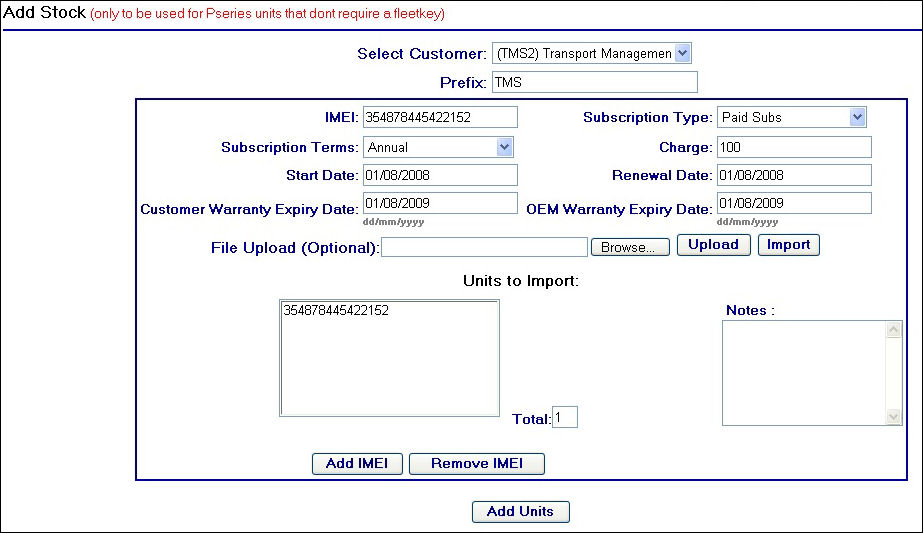Click the File Upload path field
This screenshot has width=923, height=533.
tap(484, 247)
